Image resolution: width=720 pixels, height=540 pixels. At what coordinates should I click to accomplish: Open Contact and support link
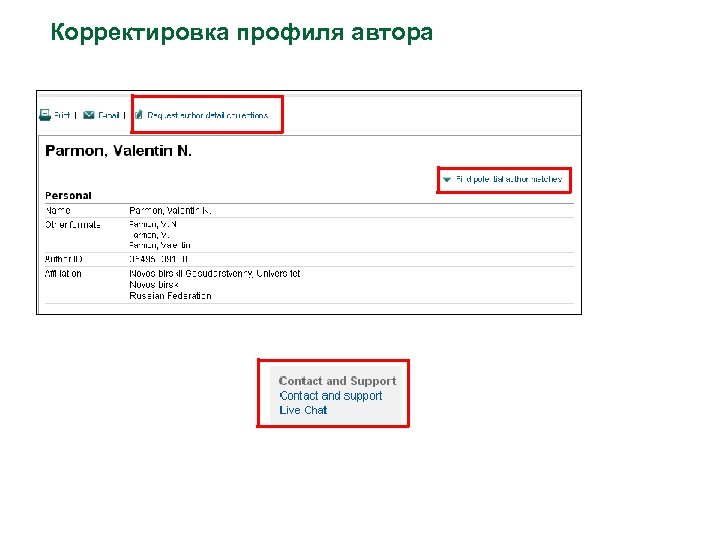(x=331, y=396)
